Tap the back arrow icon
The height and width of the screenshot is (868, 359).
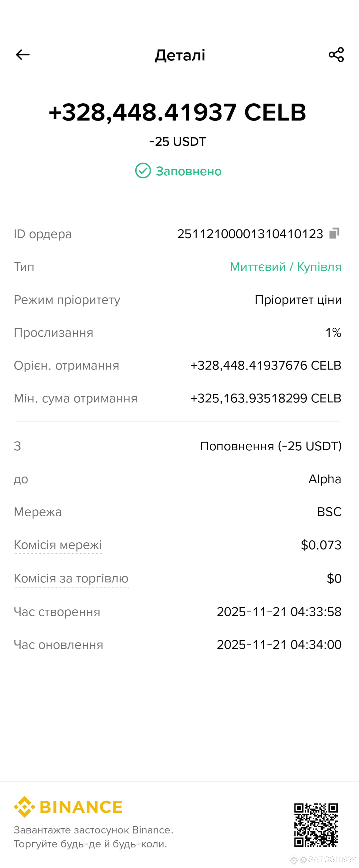(23, 54)
